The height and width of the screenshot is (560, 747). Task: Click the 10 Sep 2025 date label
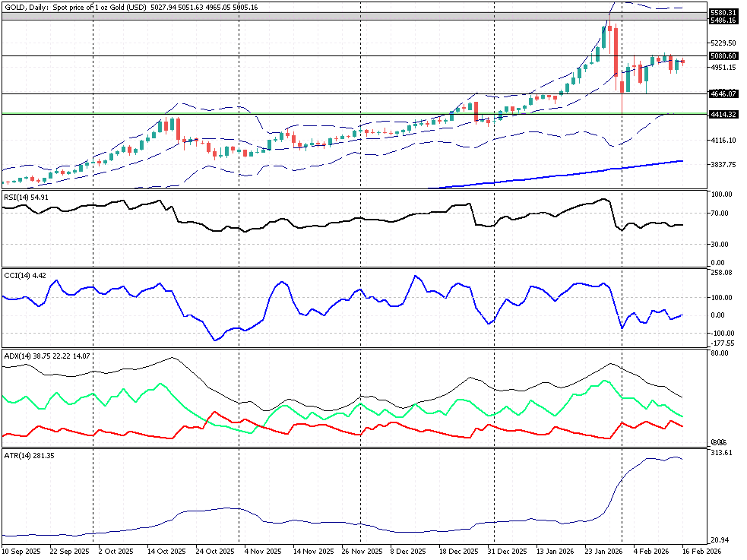(x=23, y=550)
